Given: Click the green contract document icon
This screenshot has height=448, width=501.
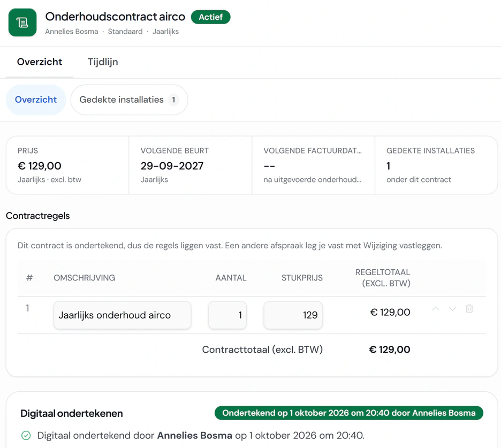Looking at the screenshot, I should tap(22, 22).
